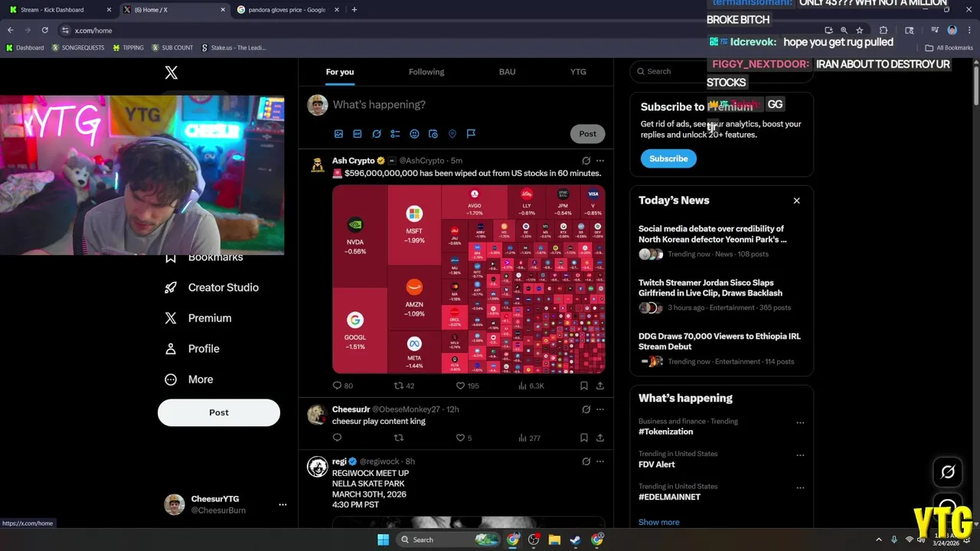The image size is (980, 551).
Task: Switch to the Following tab
Action: [x=426, y=72]
